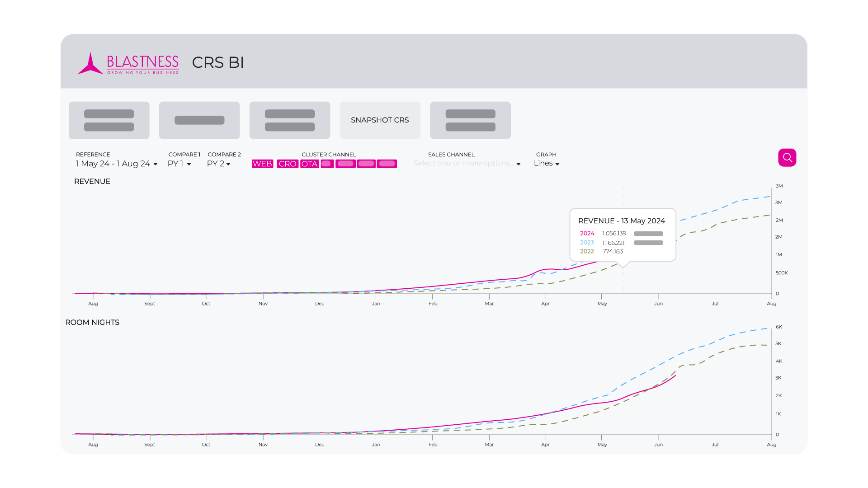Open the last blurred navigation tab
The image size is (868, 488).
click(470, 120)
